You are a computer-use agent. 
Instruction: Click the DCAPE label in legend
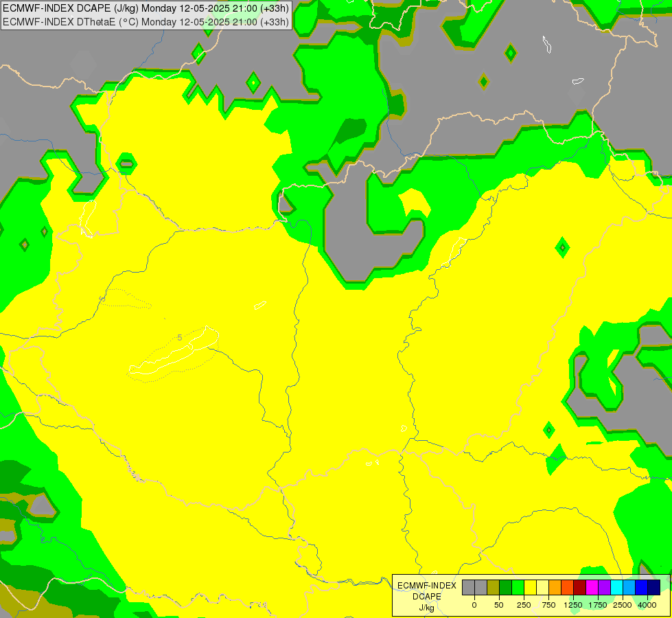(x=427, y=597)
